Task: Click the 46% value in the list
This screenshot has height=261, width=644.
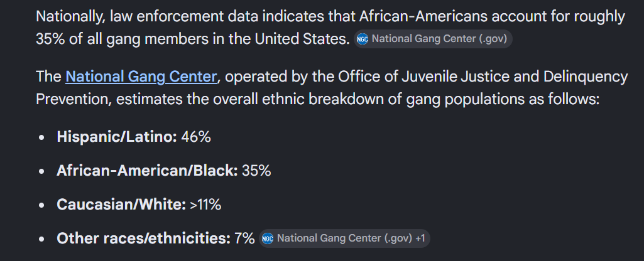Action: click(196, 137)
